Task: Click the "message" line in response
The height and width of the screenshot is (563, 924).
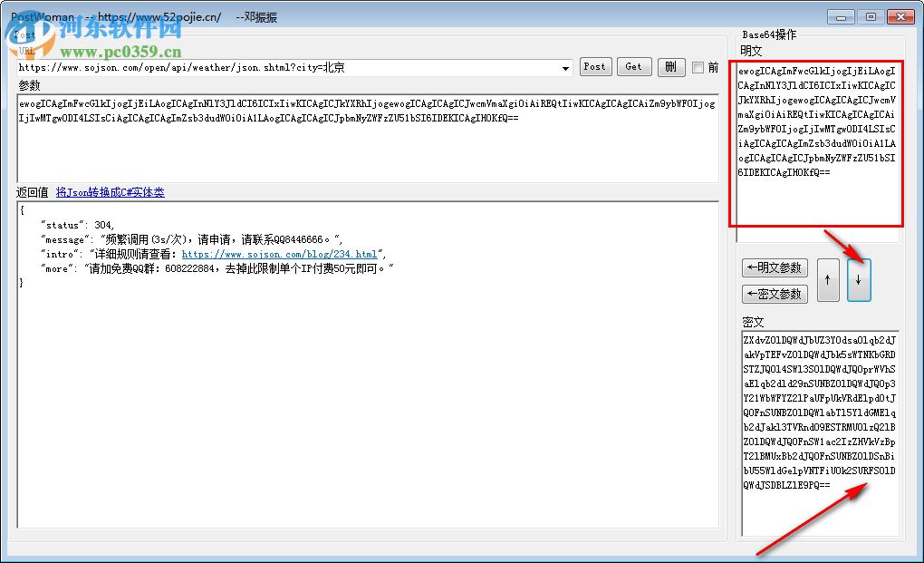Action: pos(191,239)
